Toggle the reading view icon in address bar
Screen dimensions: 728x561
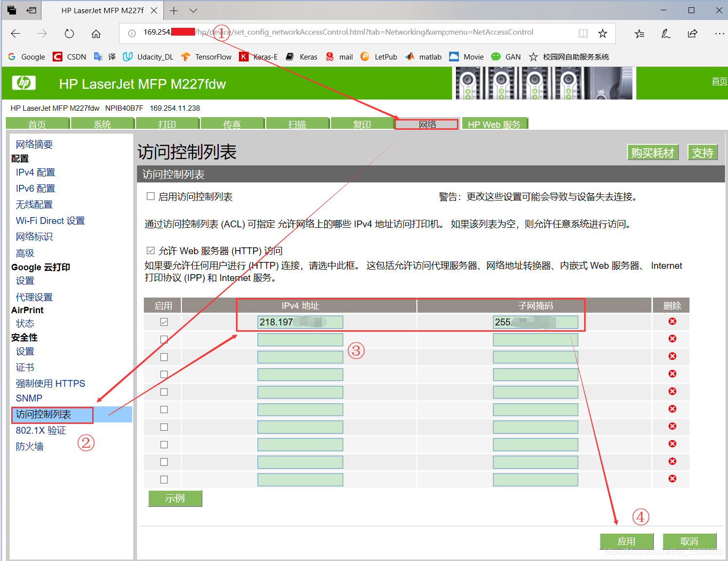point(583,33)
